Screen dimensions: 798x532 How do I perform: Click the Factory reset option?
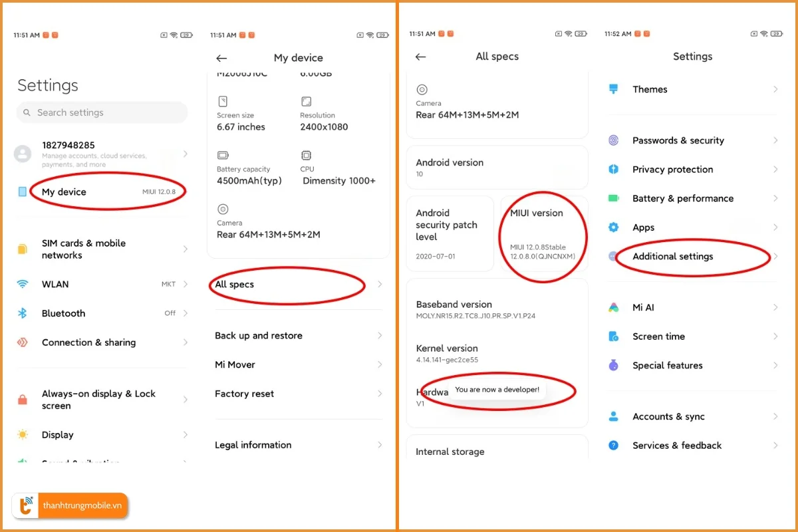pos(244,393)
